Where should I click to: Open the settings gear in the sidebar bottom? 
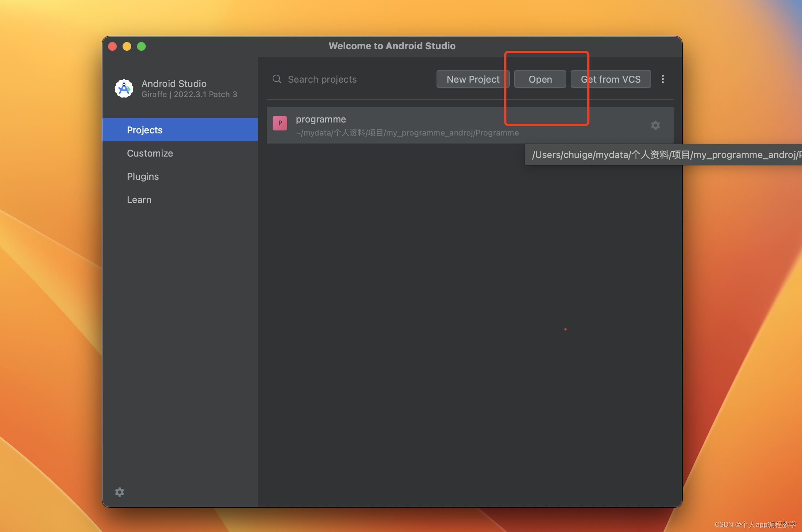(120, 492)
